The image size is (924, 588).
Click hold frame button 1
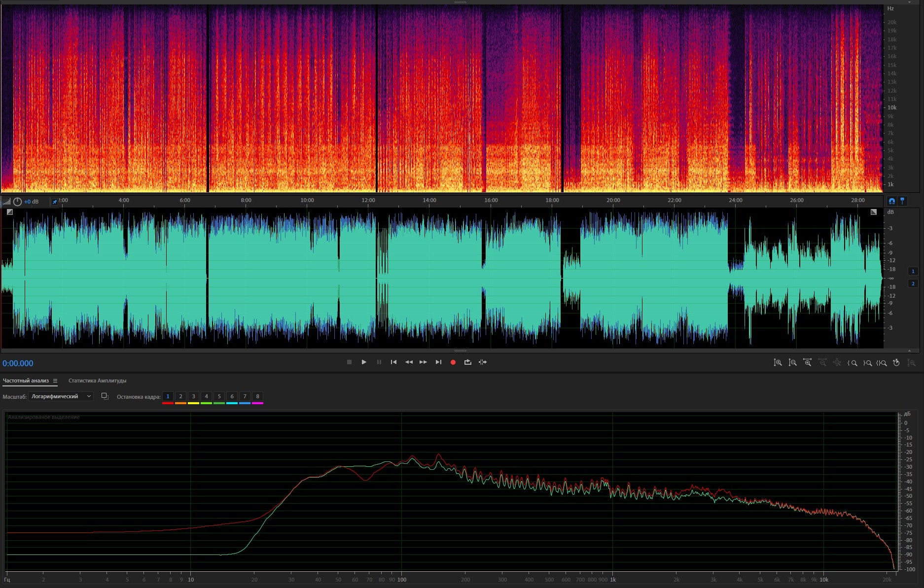[168, 396]
